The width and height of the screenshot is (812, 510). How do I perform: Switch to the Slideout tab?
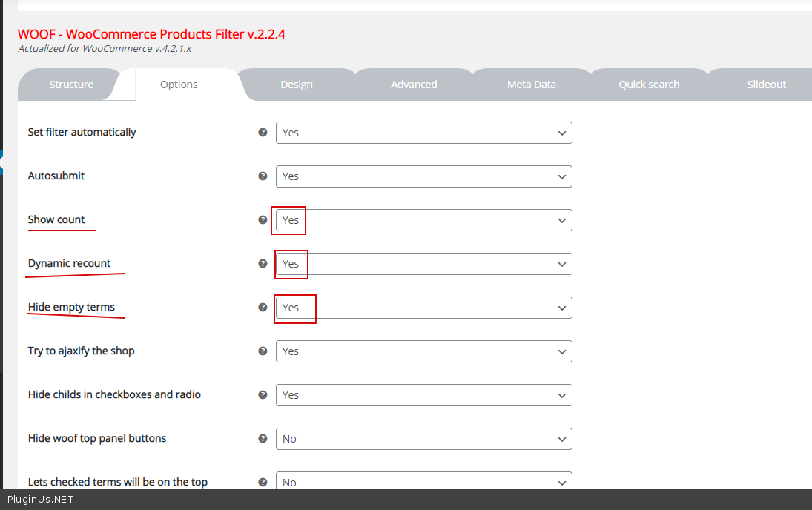coord(766,85)
